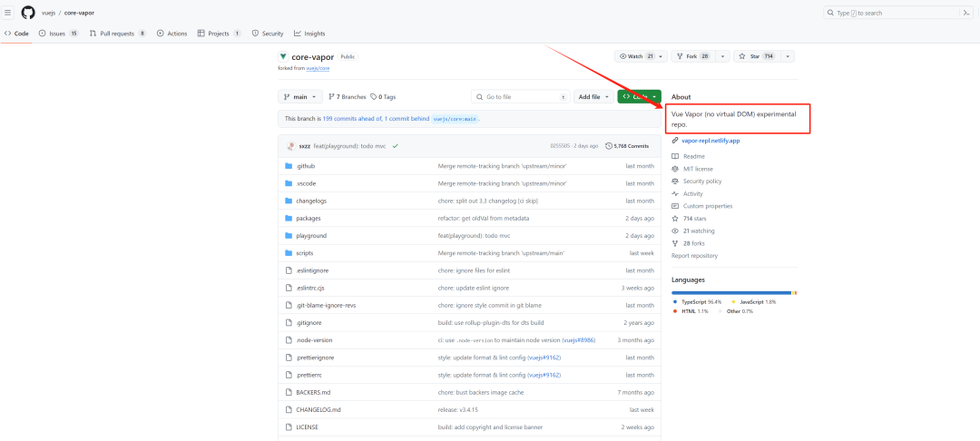This screenshot has height=441, width=980.
Task: Click the Readme book icon
Action: tap(674, 156)
